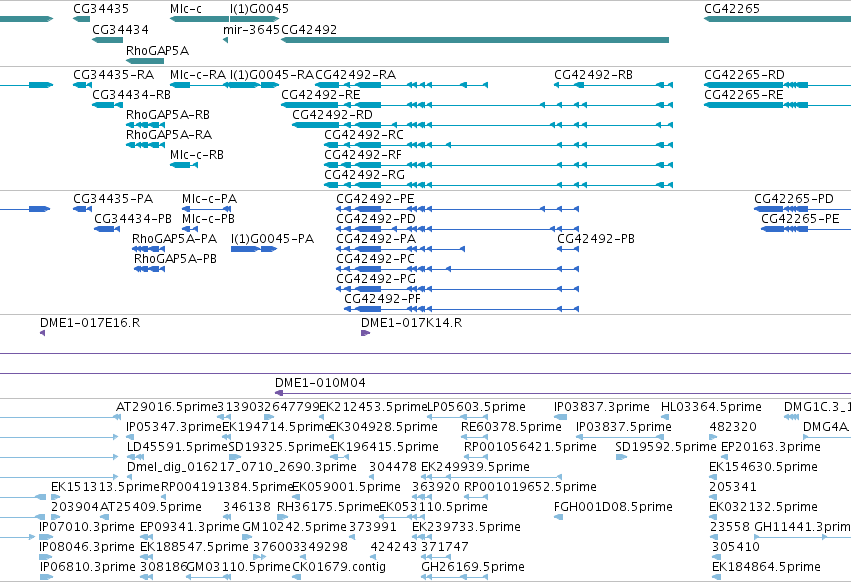Select EST GH26169.5prime
The image size is (851, 582).
pos(455,577)
